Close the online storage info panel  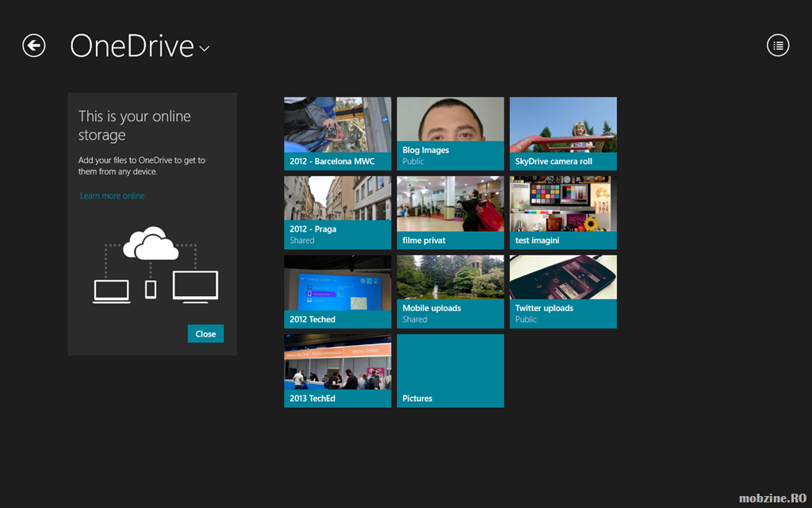205,334
